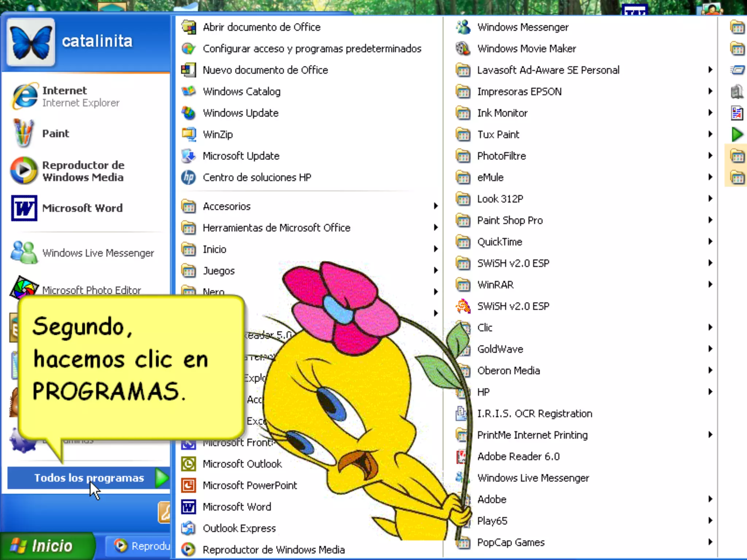Click the Internet Explorer icon
This screenshot has width=747, height=560.
click(25, 96)
